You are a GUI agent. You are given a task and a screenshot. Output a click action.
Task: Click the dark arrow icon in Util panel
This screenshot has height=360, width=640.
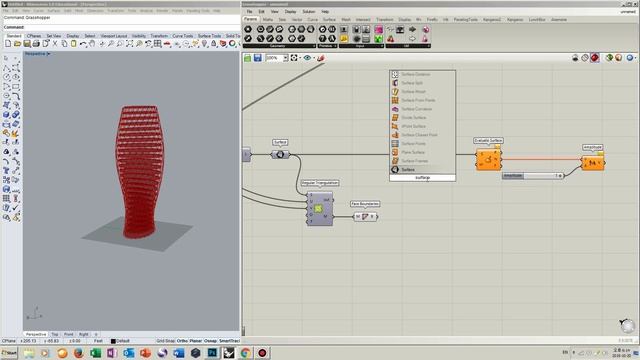pyautogui.click(x=412, y=29)
